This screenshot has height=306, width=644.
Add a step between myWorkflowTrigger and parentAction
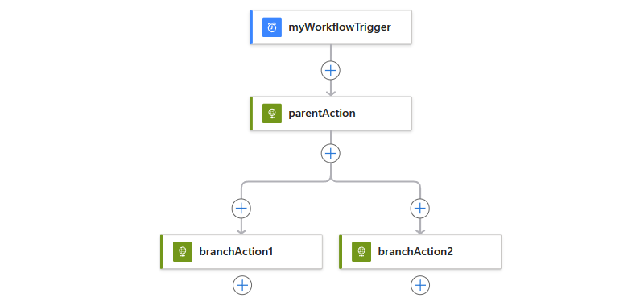click(331, 71)
